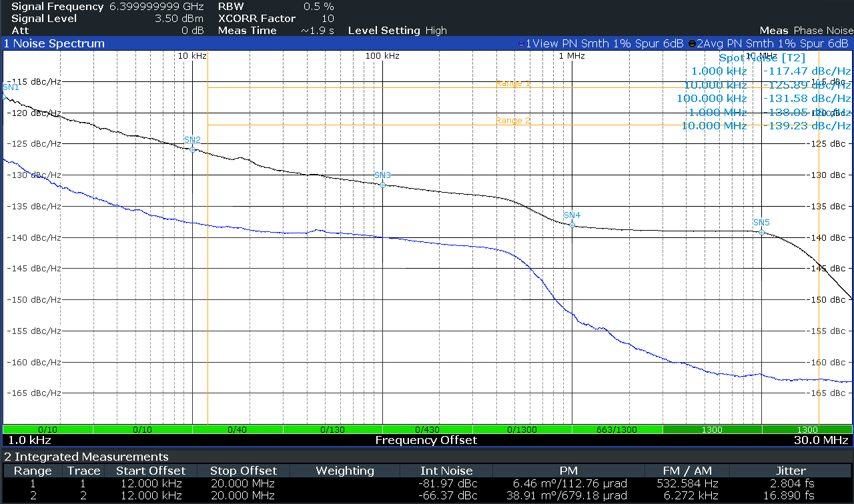
Task: Activate the 1 Noise Spectrum window title
Action: [x=55, y=43]
